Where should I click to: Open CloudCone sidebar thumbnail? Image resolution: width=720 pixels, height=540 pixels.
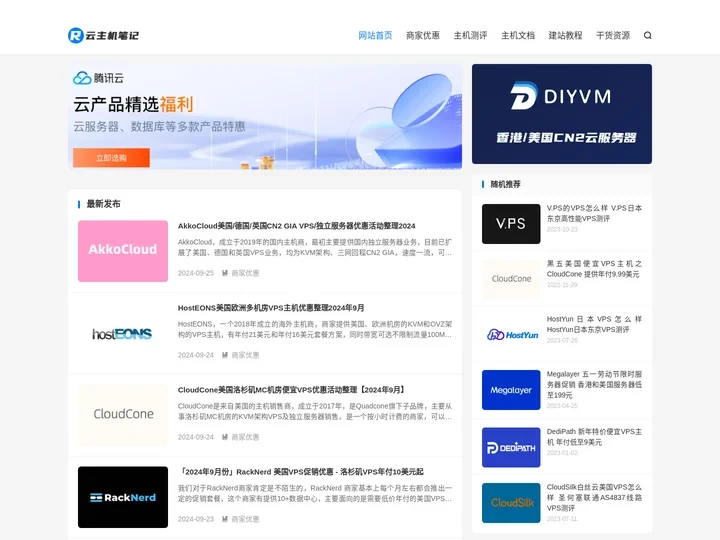click(x=511, y=279)
